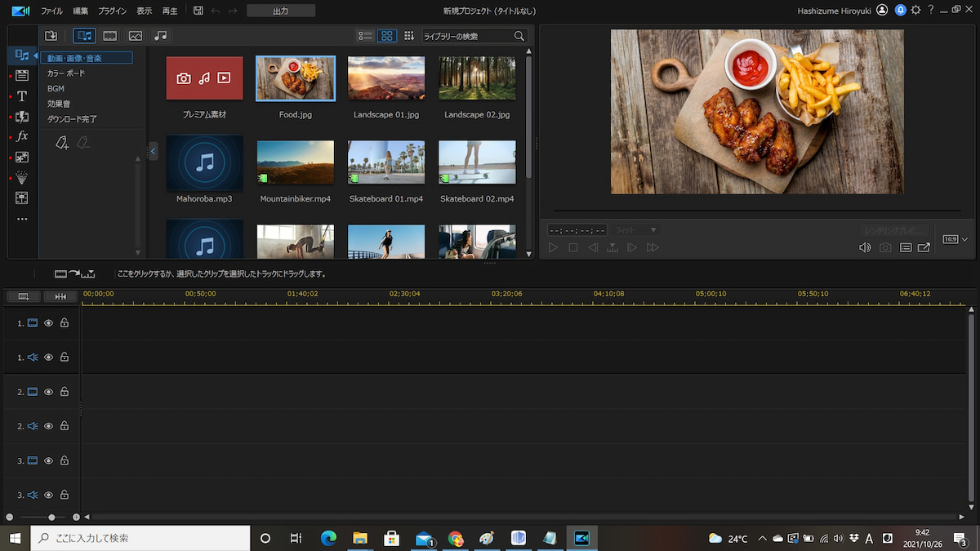Collapse the library side panel arrow
The image size is (980, 551).
point(153,151)
